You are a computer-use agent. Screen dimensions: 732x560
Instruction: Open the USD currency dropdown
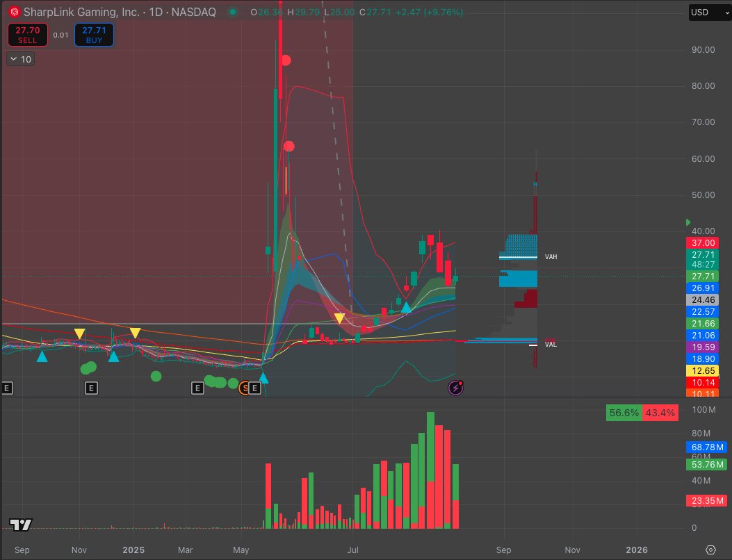[x=710, y=12]
